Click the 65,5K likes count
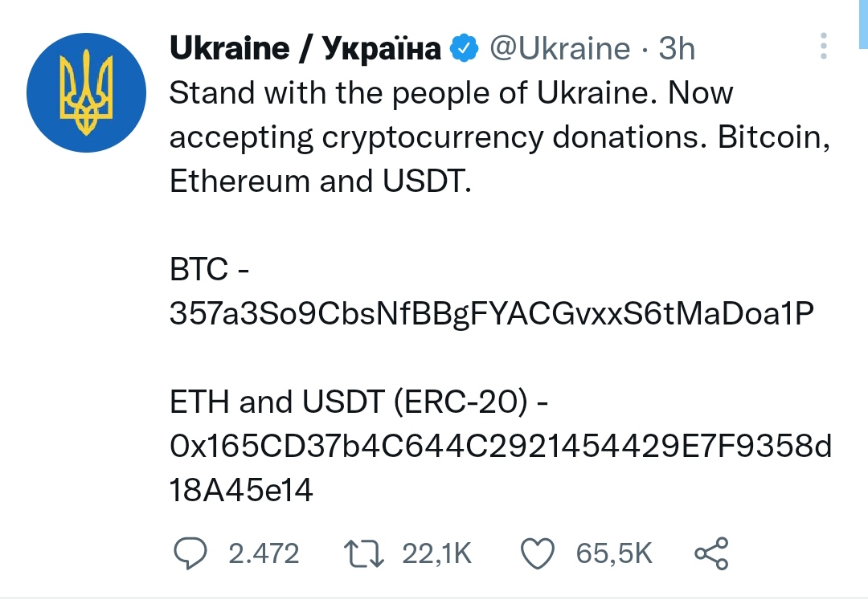 click(614, 553)
